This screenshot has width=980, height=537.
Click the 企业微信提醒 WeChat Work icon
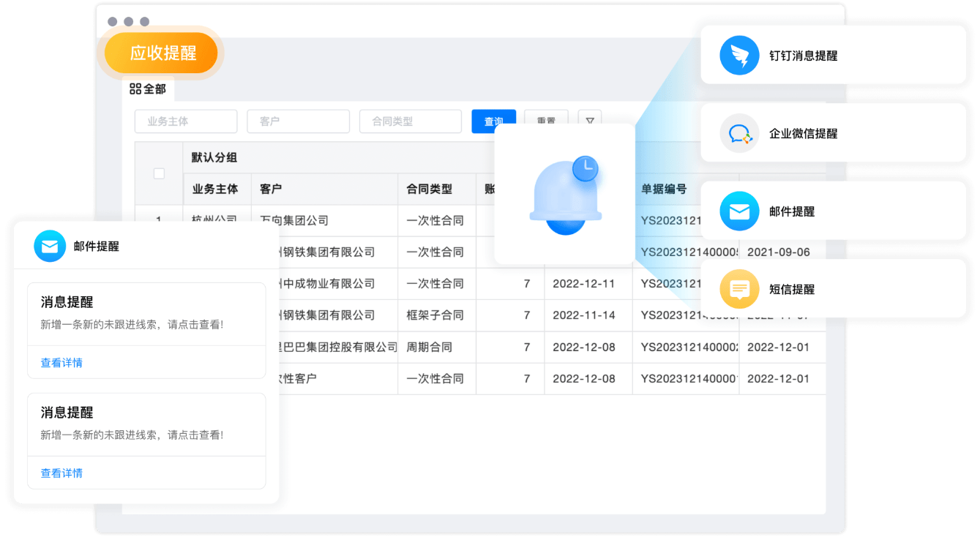pos(738,132)
